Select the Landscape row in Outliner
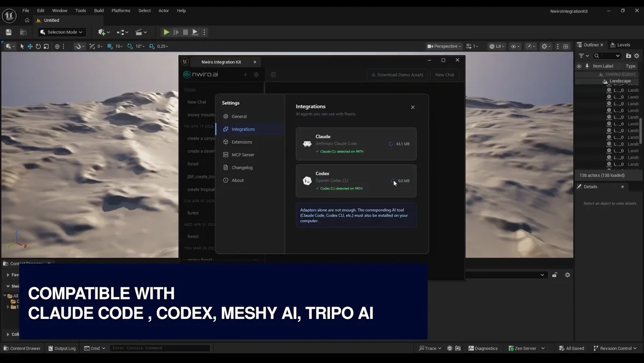This screenshot has width=644, height=363. coord(608,81)
